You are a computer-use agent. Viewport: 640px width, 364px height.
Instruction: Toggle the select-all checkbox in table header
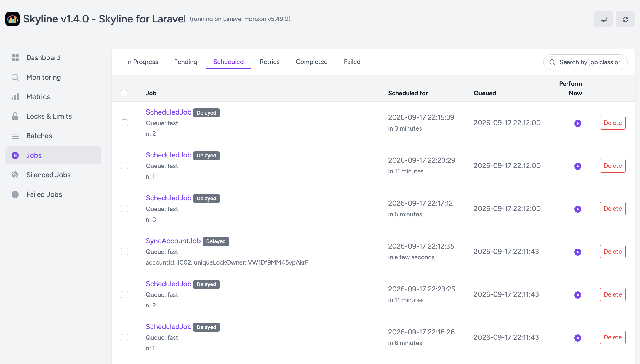(x=124, y=93)
